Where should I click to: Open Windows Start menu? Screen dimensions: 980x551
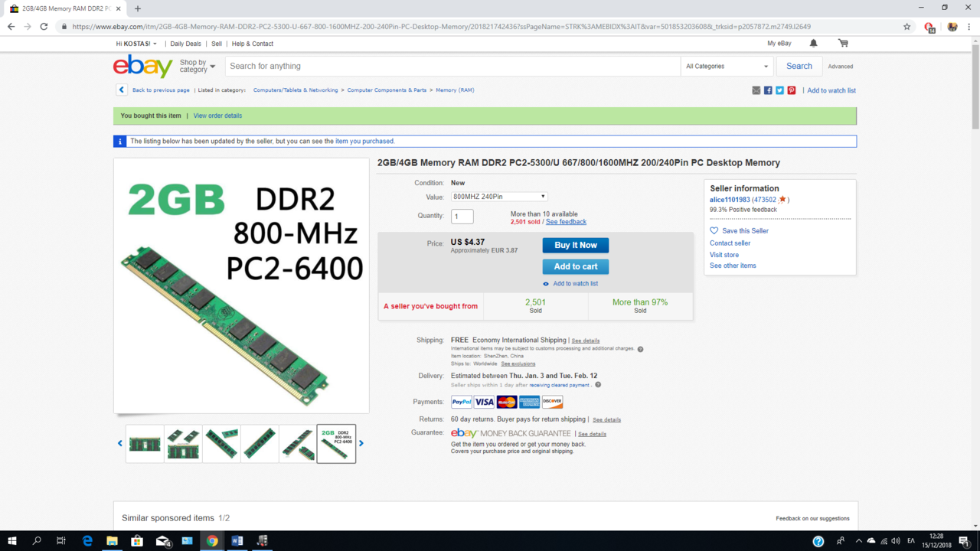(x=12, y=541)
